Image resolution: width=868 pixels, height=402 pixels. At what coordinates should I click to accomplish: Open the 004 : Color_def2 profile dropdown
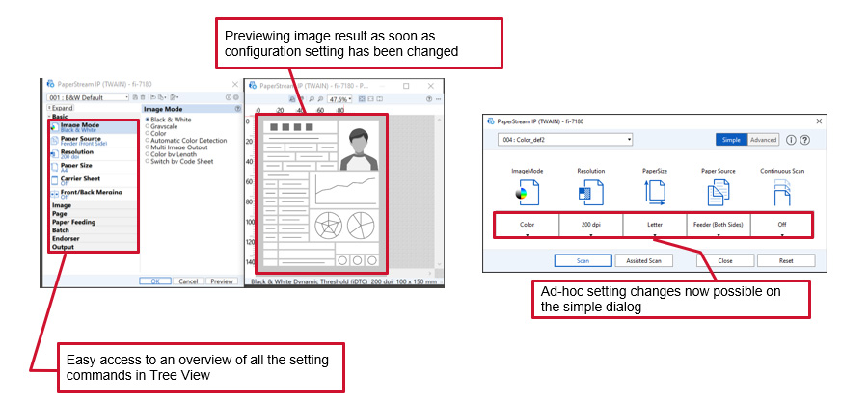click(x=565, y=140)
